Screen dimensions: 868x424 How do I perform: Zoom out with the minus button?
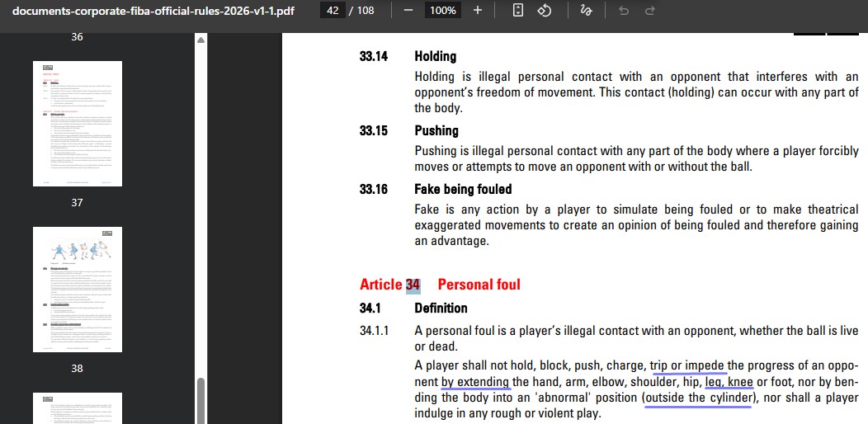[408, 11]
